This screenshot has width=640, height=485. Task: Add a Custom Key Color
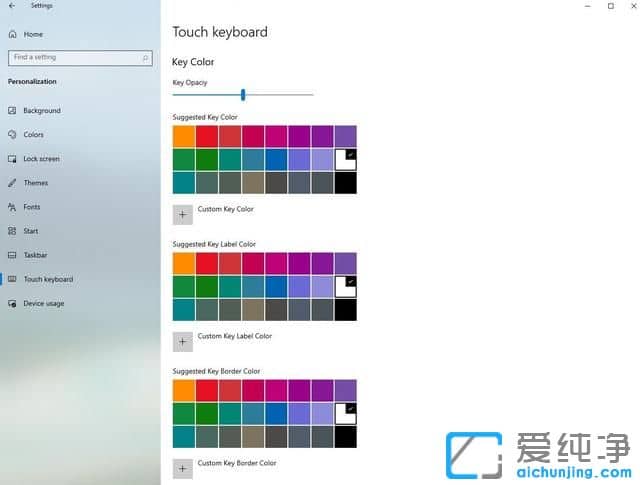point(183,214)
